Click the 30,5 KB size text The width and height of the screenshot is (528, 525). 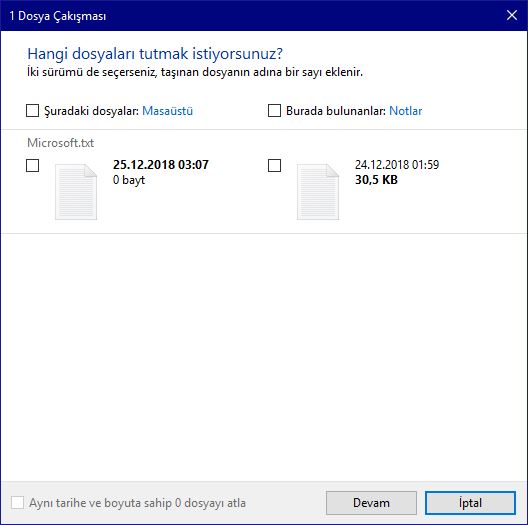pos(376,179)
